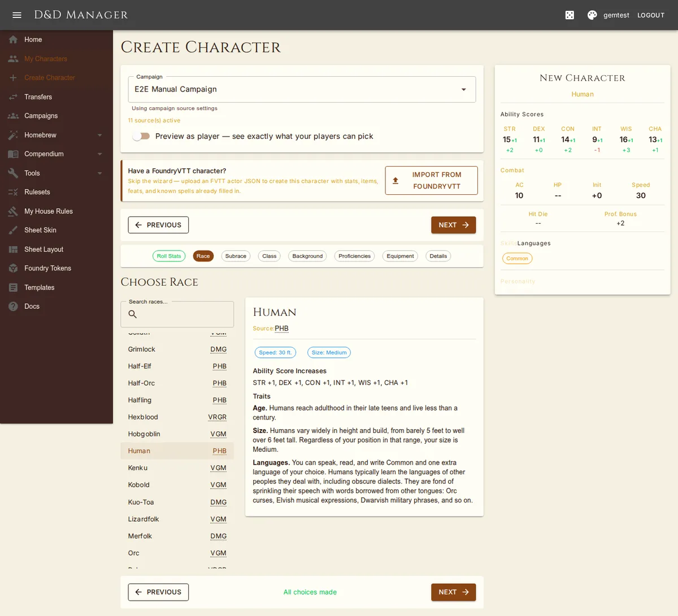Click the PHB source link under Human
The height and width of the screenshot is (616, 678).
point(281,329)
